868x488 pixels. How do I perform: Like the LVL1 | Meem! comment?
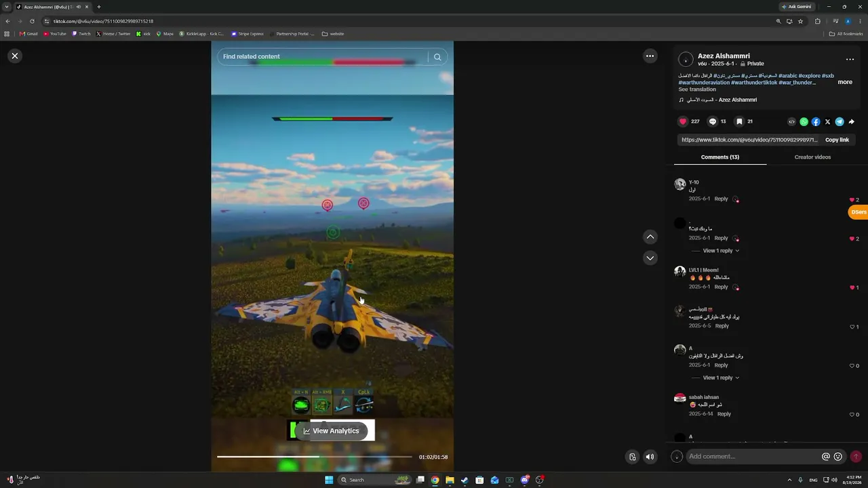[852, 287]
